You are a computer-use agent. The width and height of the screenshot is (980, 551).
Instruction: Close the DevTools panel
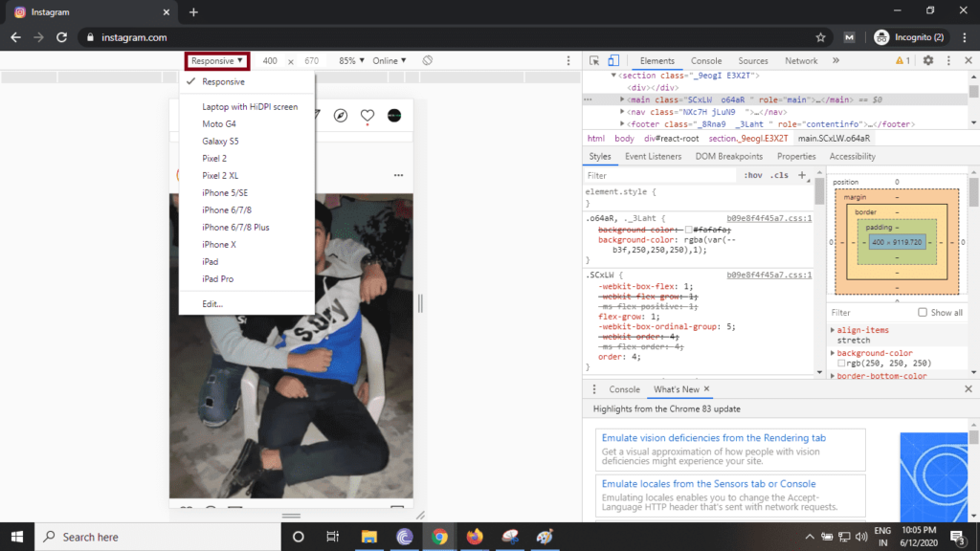pyautogui.click(x=969, y=60)
